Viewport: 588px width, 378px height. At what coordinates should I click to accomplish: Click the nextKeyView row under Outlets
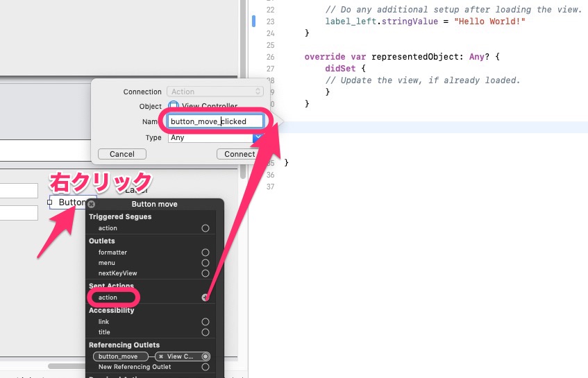(x=151, y=273)
